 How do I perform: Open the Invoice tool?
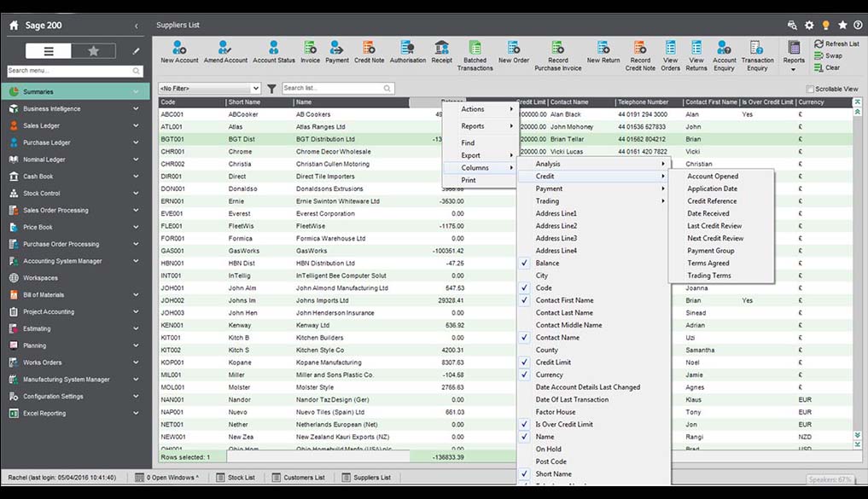pos(310,52)
